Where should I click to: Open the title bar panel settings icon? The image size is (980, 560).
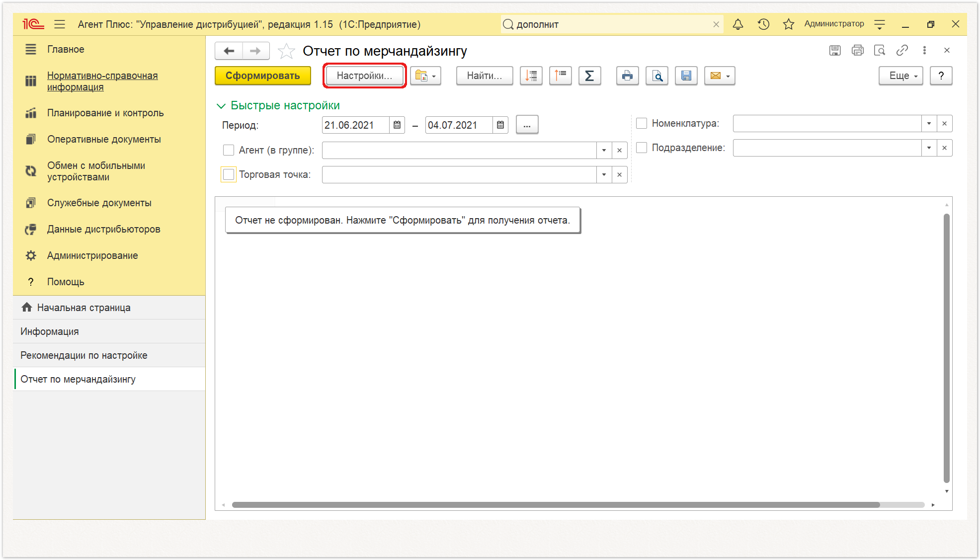(x=880, y=24)
